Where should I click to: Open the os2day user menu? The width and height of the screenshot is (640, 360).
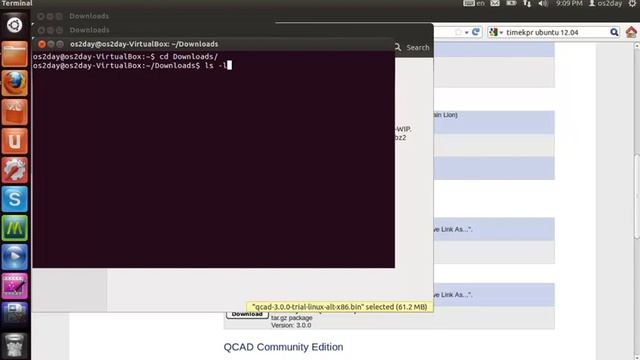(605, 3)
